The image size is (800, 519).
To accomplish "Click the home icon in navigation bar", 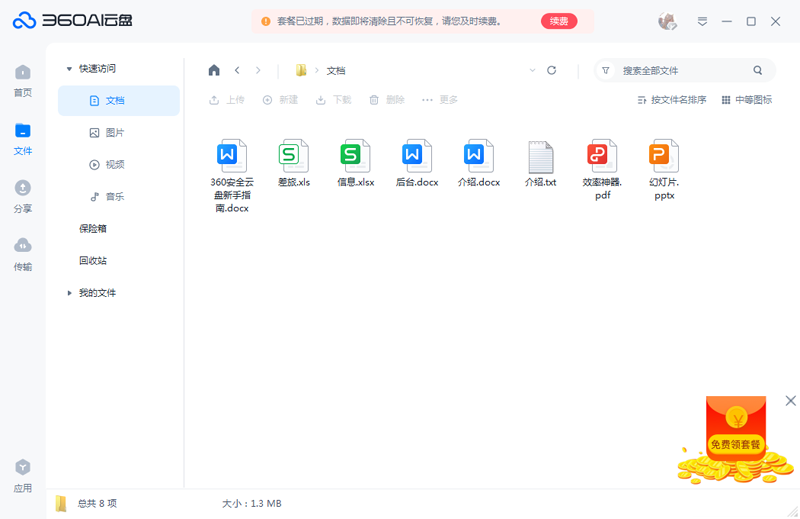I will coord(214,70).
